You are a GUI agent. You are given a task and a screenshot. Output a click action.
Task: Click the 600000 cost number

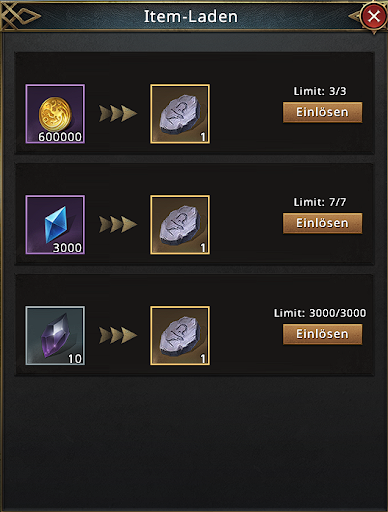[60, 137]
